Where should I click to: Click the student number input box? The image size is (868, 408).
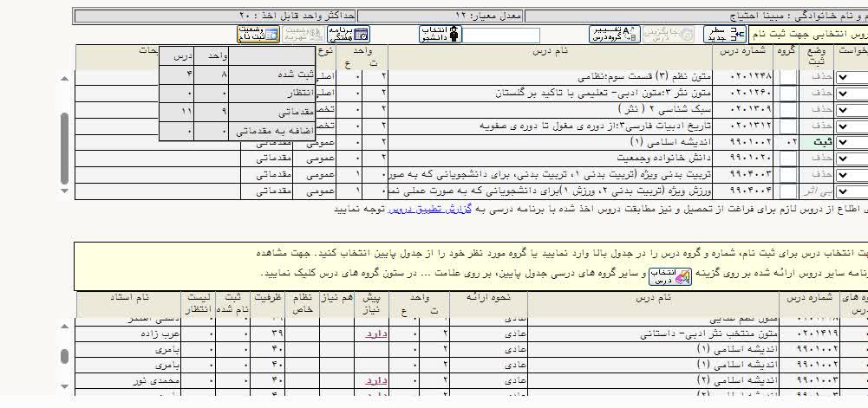pyautogui.click(x=503, y=36)
